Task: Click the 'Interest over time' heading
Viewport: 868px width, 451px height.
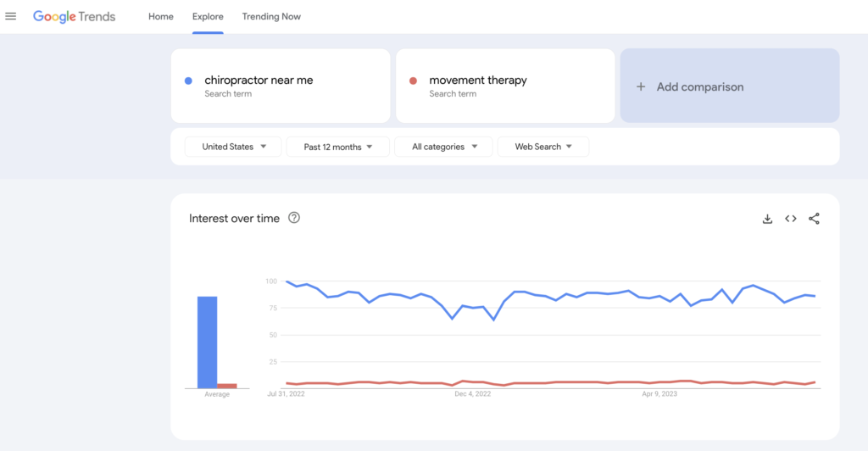Action: pyautogui.click(x=234, y=219)
